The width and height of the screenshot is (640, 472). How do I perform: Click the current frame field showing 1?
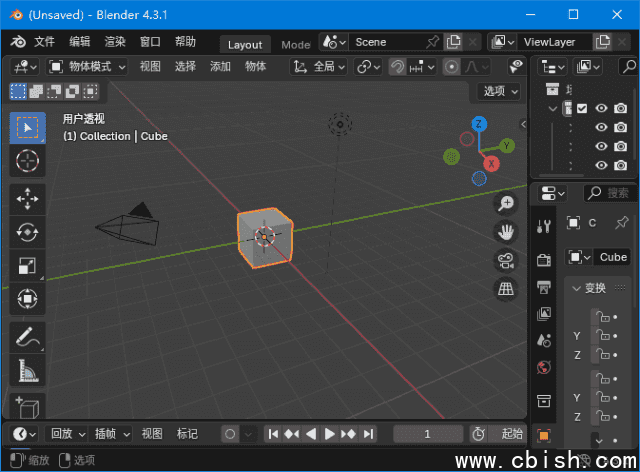(x=428, y=434)
